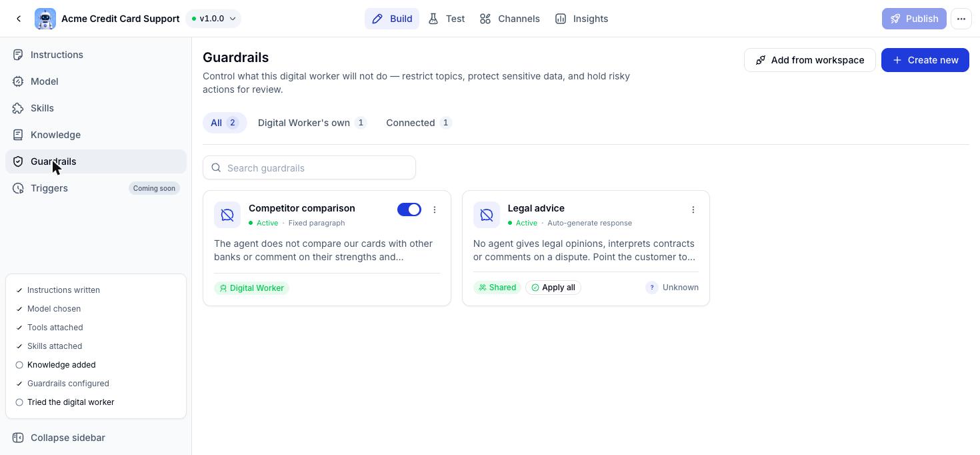Click the Competitor comparison guardrail icon
Viewport: 980px width, 455px height.
(227, 215)
